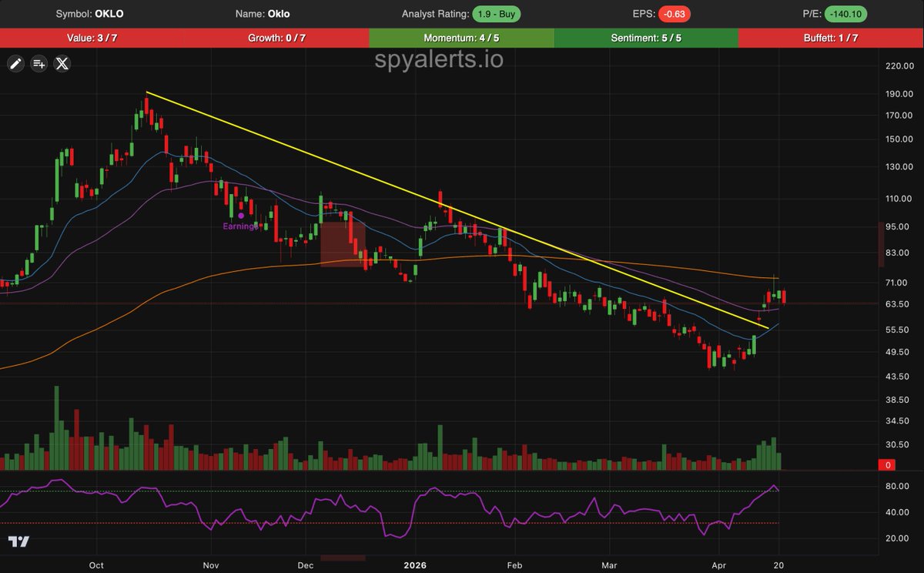Open the Value 3 / 7 score tab
The height and width of the screenshot is (573, 924).
click(x=92, y=38)
